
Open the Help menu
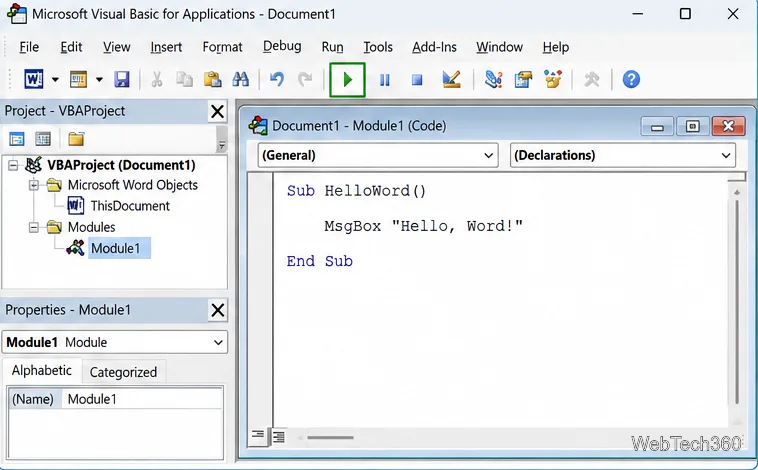[555, 47]
